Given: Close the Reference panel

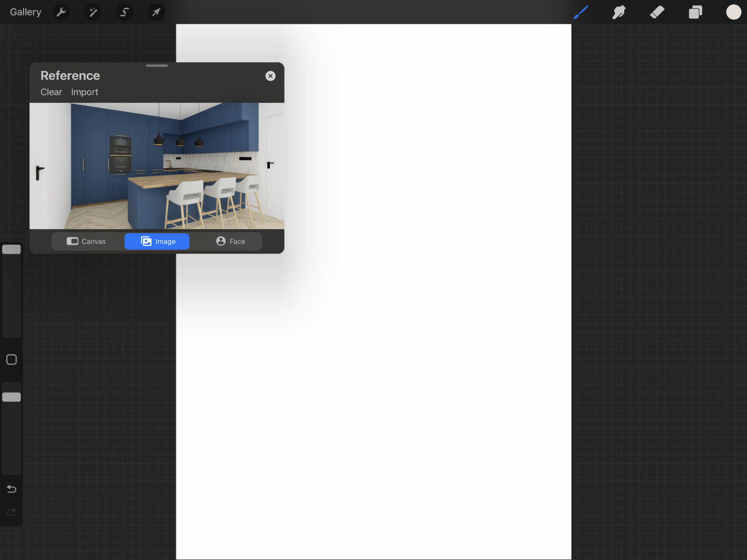Looking at the screenshot, I should pos(270,76).
